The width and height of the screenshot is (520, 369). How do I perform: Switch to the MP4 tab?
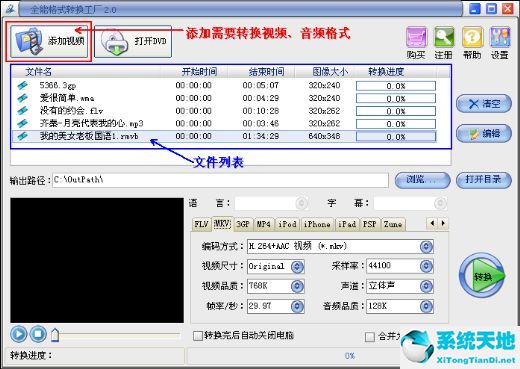[264, 224]
